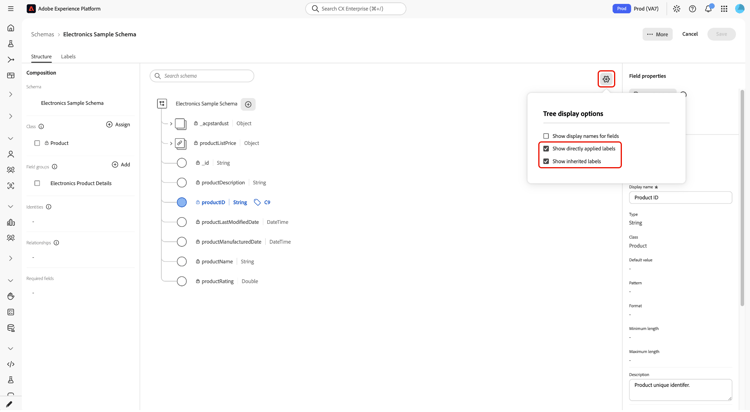The image size is (750, 412).
Task: Expand the _acpstardust object
Action: [171, 123]
